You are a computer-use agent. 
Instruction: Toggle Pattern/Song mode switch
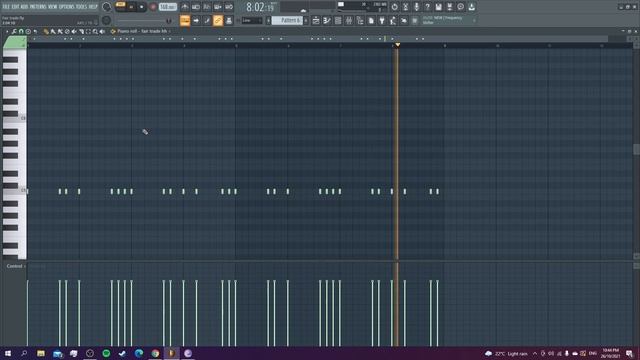tap(120, 5)
